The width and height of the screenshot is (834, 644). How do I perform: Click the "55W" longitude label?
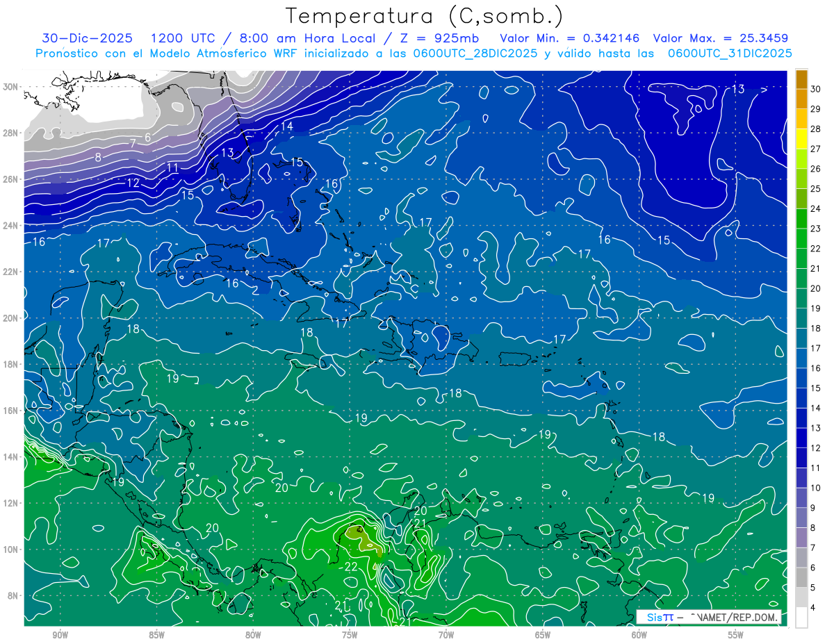pos(736,635)
